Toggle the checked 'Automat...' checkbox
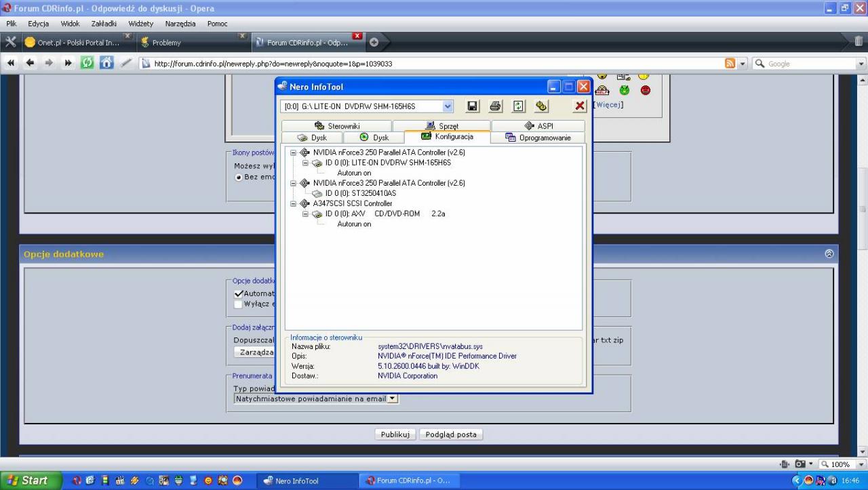This screenshot has width=868, height=490. coord(239,293)
